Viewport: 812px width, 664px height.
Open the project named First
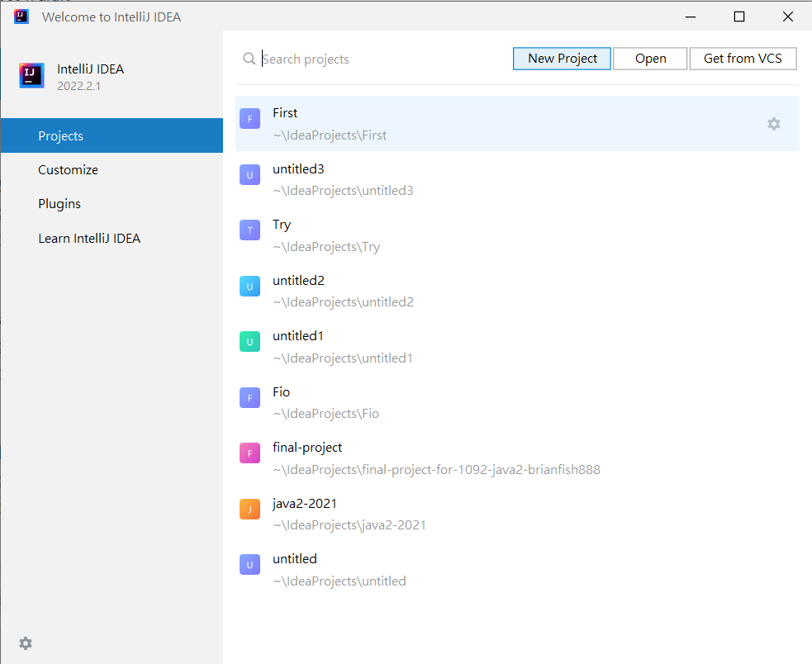[x=517, y=124]
